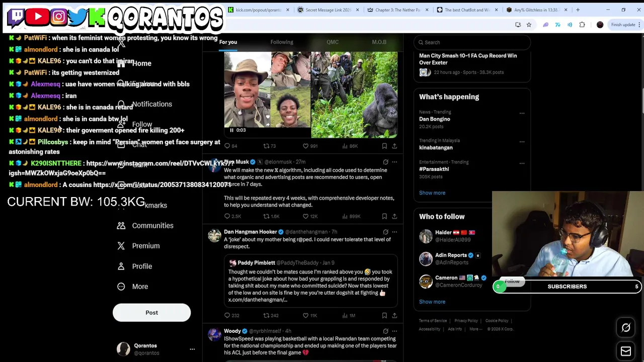
Task: Switch to the For you tab
Action: (228, 42)
